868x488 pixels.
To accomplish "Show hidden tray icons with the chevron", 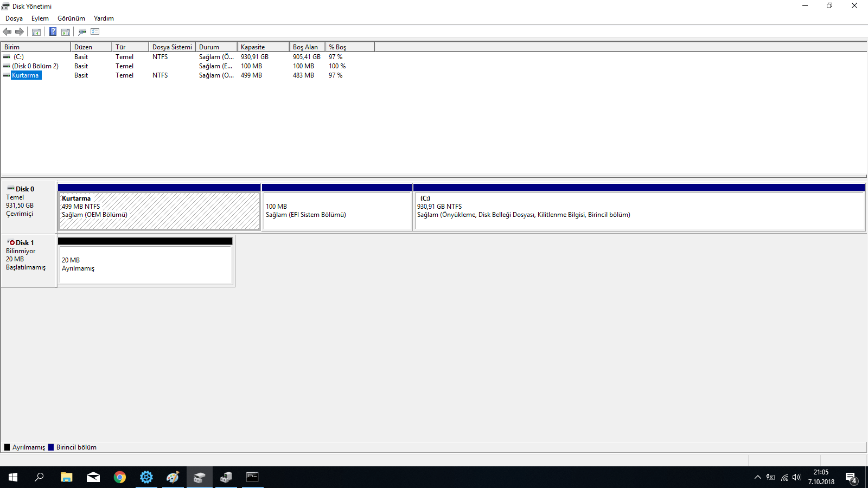I will click(x=758, y=477).
